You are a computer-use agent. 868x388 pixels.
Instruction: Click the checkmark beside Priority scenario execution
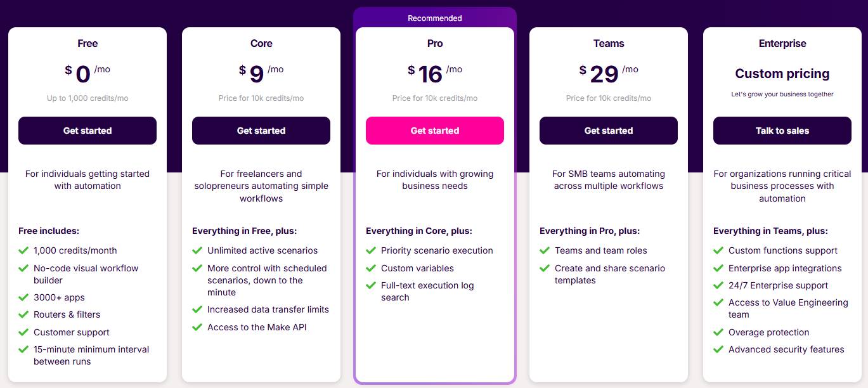(371, 250)
